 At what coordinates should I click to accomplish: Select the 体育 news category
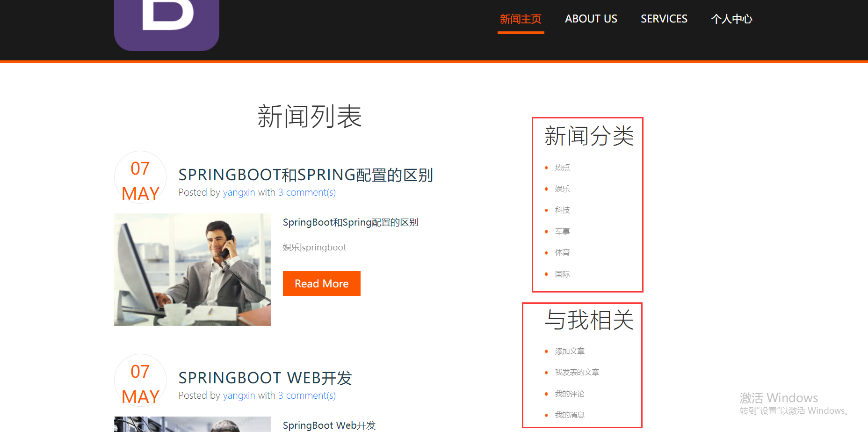pyautogui.click(x=562, y=253)
